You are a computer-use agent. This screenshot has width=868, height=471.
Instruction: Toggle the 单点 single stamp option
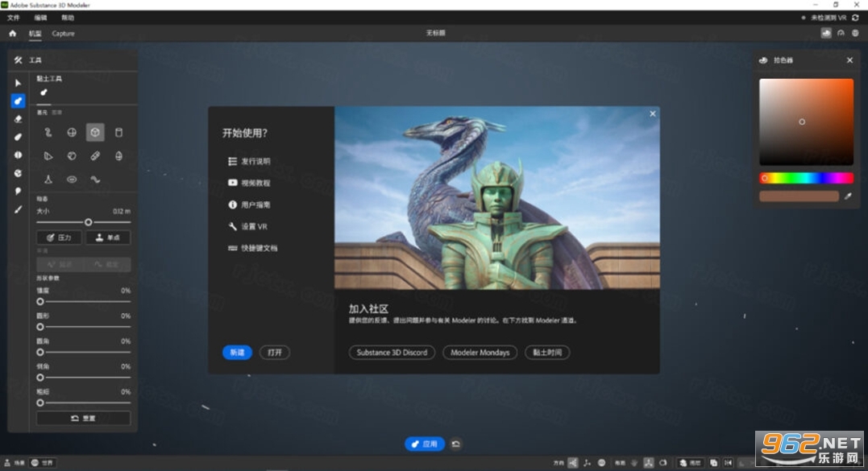tap(108, 238)
